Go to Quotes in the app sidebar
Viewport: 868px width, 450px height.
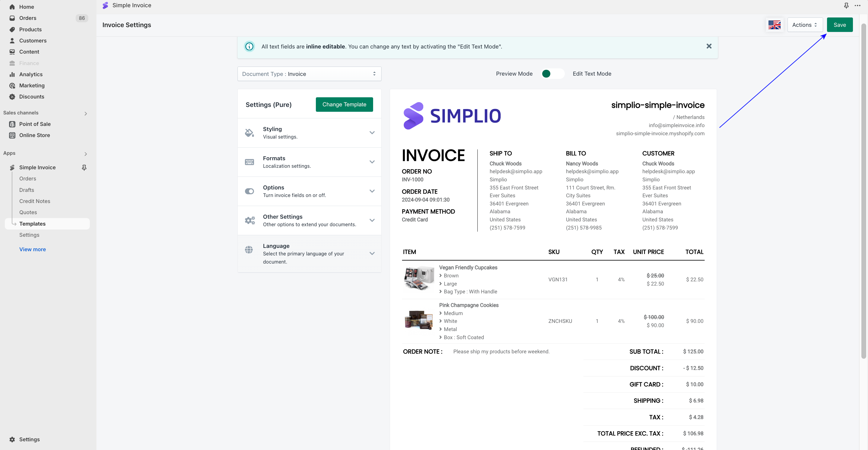(x=28, y=212)
